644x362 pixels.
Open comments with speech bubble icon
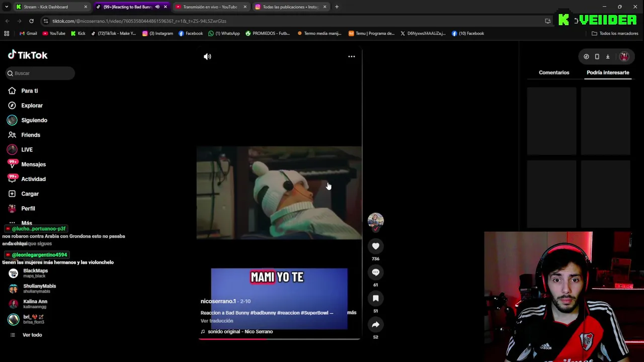coord(375,273)
